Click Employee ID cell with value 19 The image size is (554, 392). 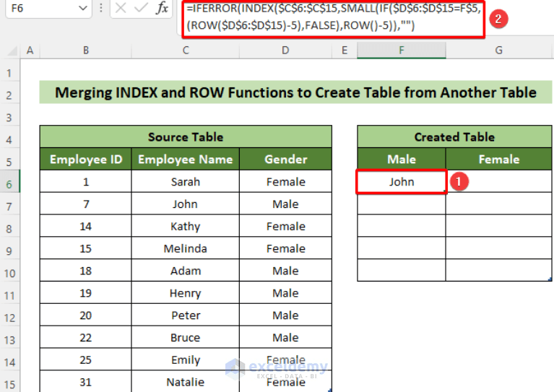click(x=86, y=293)
